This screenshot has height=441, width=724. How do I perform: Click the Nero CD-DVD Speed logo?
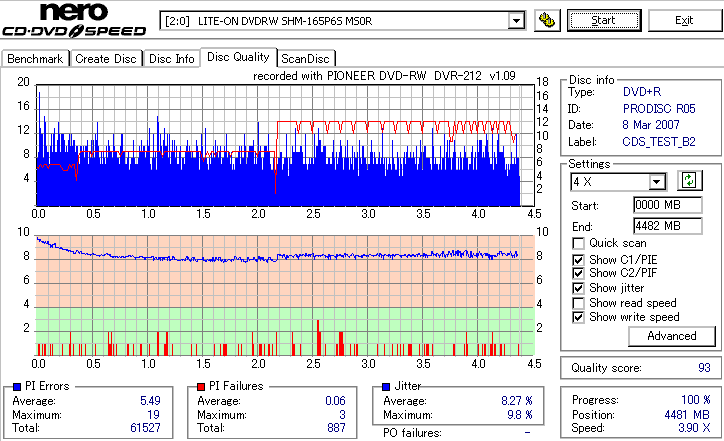(74, 19)
